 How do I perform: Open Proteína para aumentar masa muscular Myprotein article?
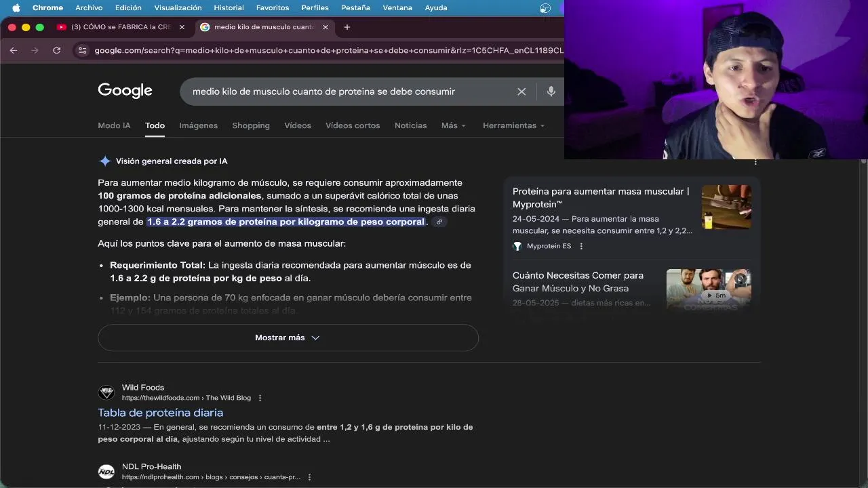pyautogui.click(x=601, y=197)
